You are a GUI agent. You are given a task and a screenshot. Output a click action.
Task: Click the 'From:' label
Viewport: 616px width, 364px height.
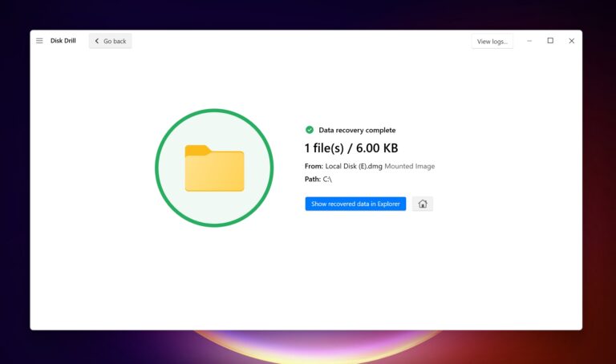pos(314,166)
